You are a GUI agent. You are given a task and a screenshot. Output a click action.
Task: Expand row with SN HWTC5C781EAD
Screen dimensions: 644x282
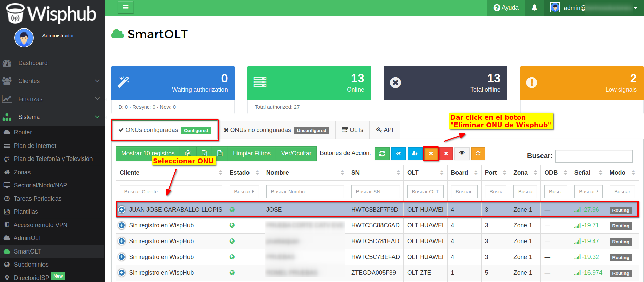click(122, 241)
